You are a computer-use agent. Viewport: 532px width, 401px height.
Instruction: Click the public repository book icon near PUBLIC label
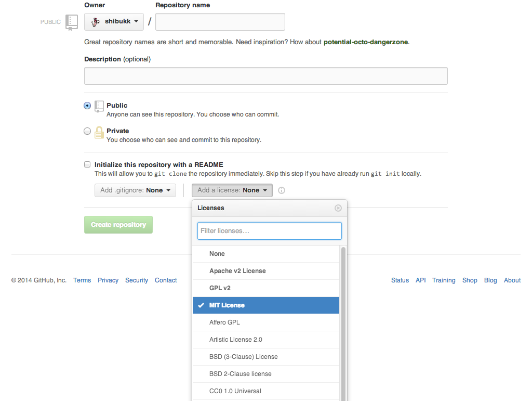pos(72,22)
